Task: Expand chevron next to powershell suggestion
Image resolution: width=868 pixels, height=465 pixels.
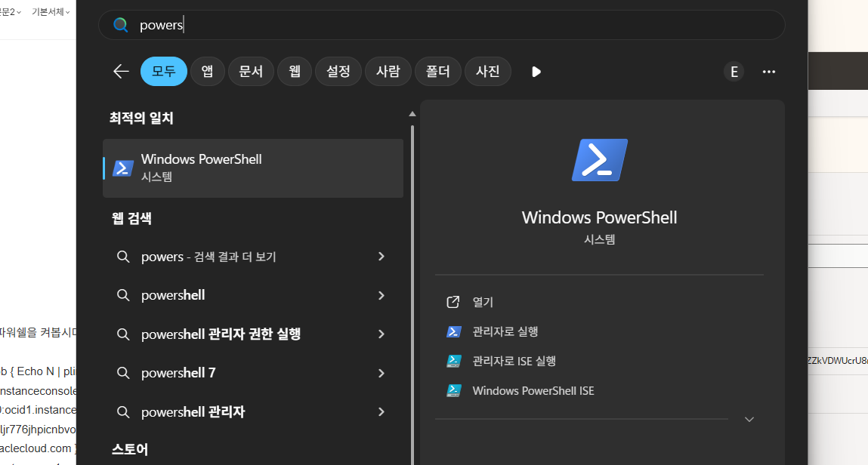Action: click(x=381, y=295)
